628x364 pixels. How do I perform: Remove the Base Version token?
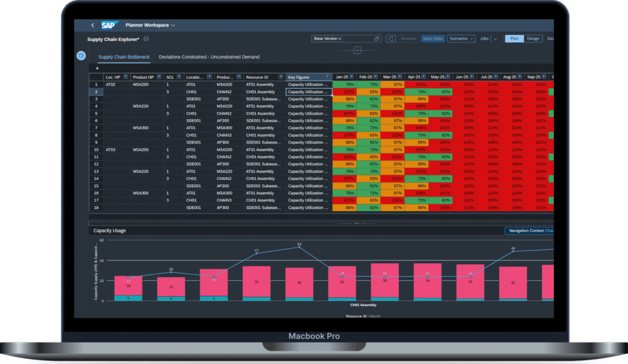[x=340, y=39]
